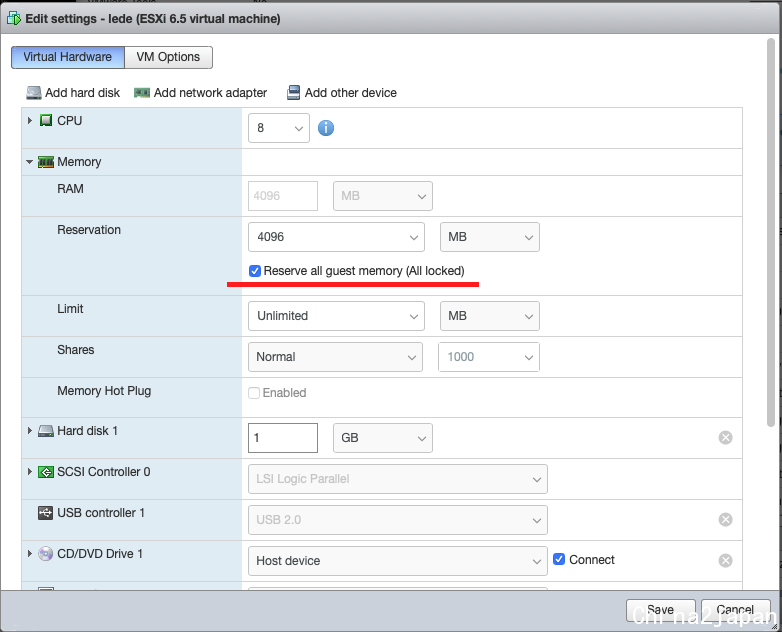Remove Hard disk 1 device
The height and width of the screenshot is (632, 782).
pyautogui.click(x=725, y=437)
